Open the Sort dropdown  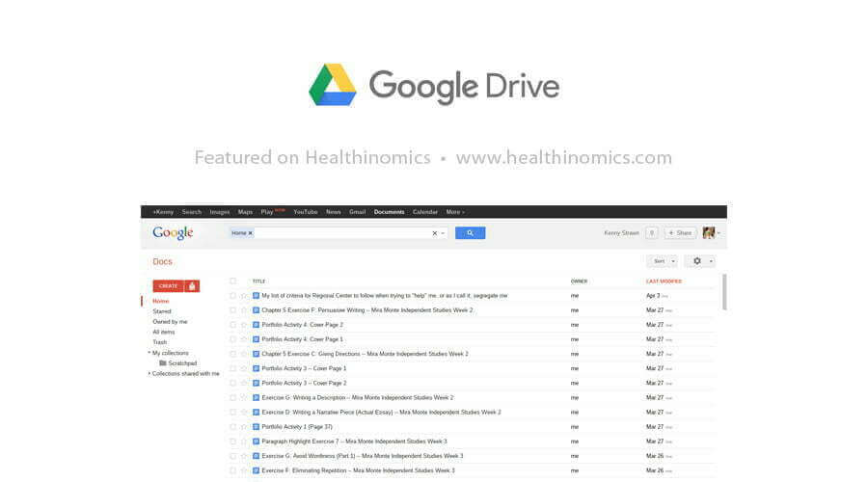click(x=662, y=261)
